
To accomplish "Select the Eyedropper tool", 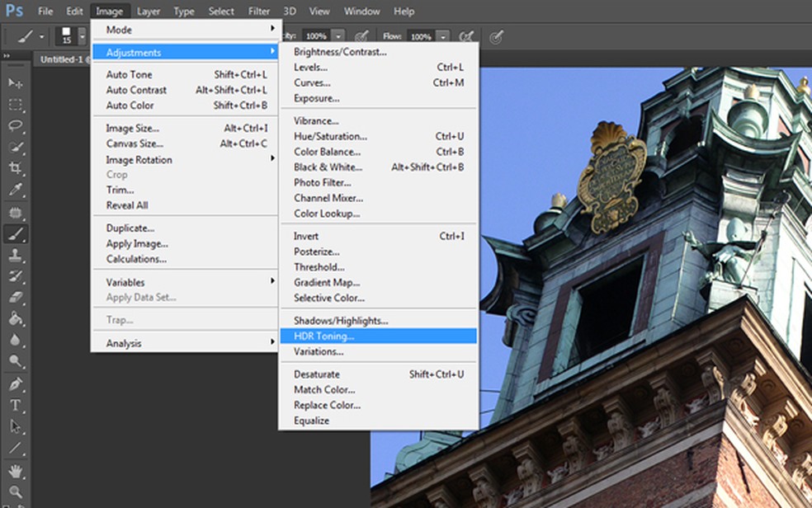I will [15, 190].
